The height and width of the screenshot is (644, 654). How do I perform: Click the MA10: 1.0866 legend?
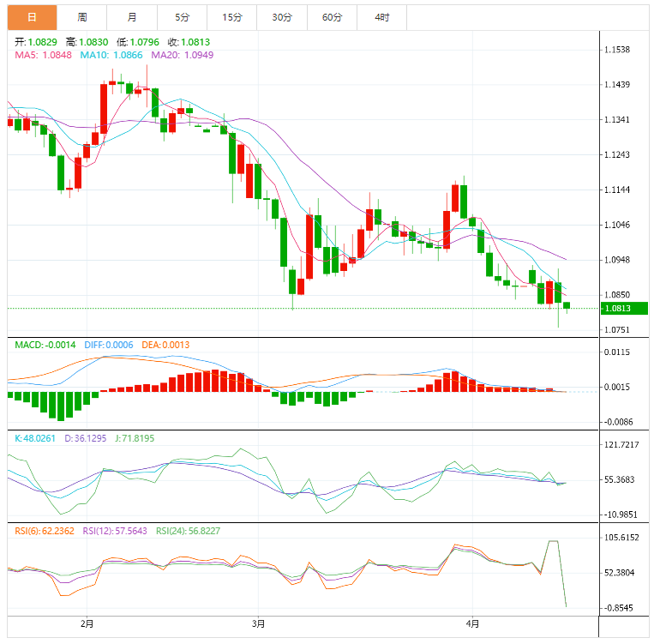point(111,55)
